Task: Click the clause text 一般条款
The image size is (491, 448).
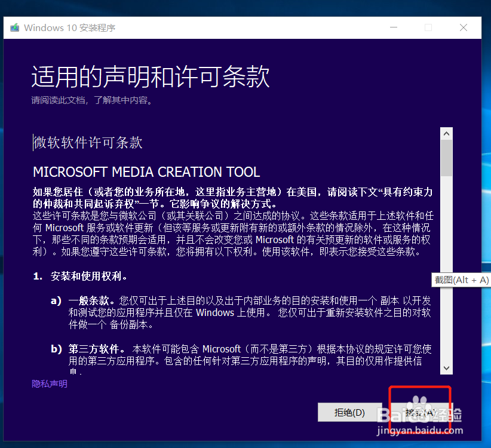Action: tap(88, 300)
